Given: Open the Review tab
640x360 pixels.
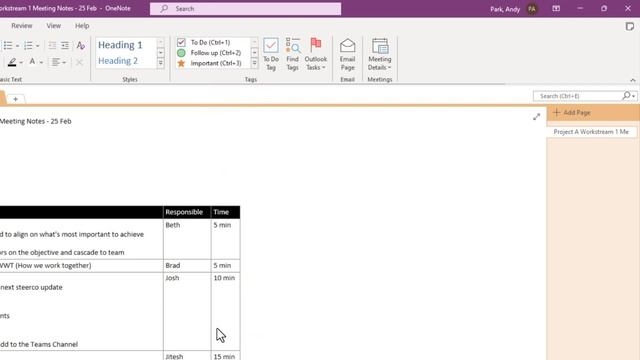Looking at the screenshot, I should click(x=22, y=26).
